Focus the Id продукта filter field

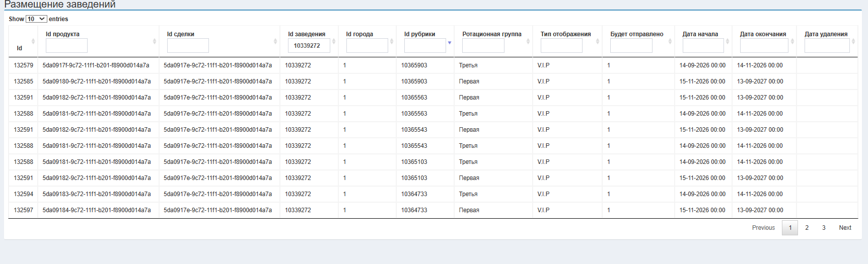[66, 46]
